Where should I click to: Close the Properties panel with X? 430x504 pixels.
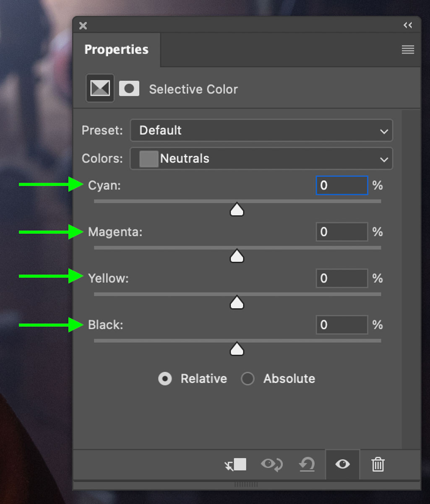pos(83,26)
